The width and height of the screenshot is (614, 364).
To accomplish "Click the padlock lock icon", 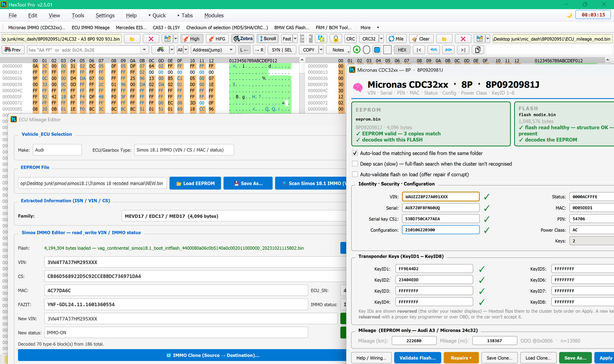I will click(x=336, y=39).
